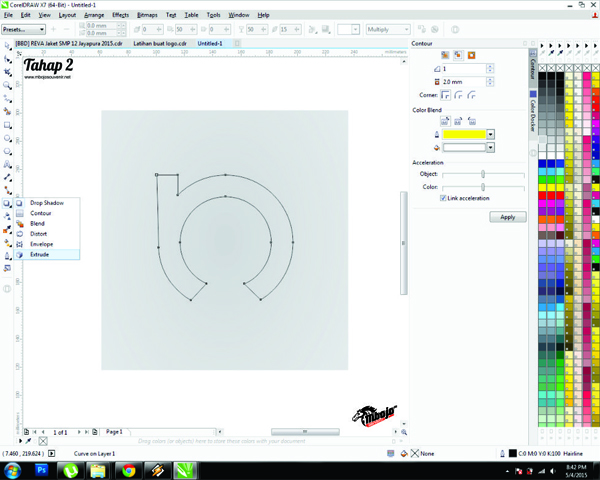The height and width of the screenshot is (480, 600).
Task: Open the yellow outline color dropdown
Action: (x=490, y=134)
